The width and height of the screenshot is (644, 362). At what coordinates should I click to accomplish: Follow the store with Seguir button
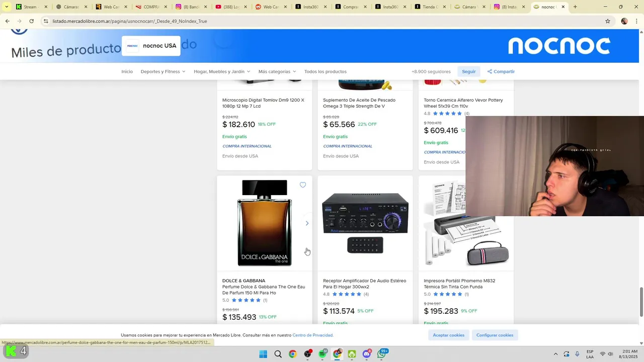[469, 71]
